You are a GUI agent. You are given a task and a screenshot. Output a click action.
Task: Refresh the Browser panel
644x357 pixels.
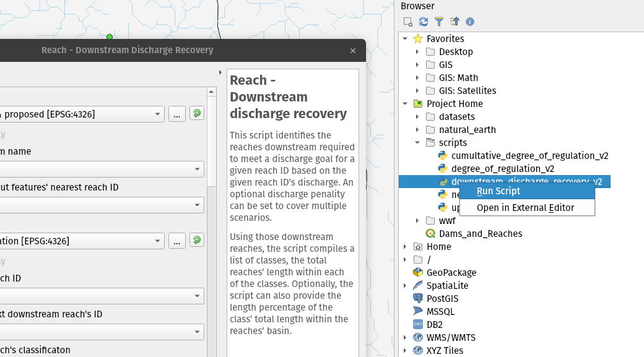click(424, 22)
